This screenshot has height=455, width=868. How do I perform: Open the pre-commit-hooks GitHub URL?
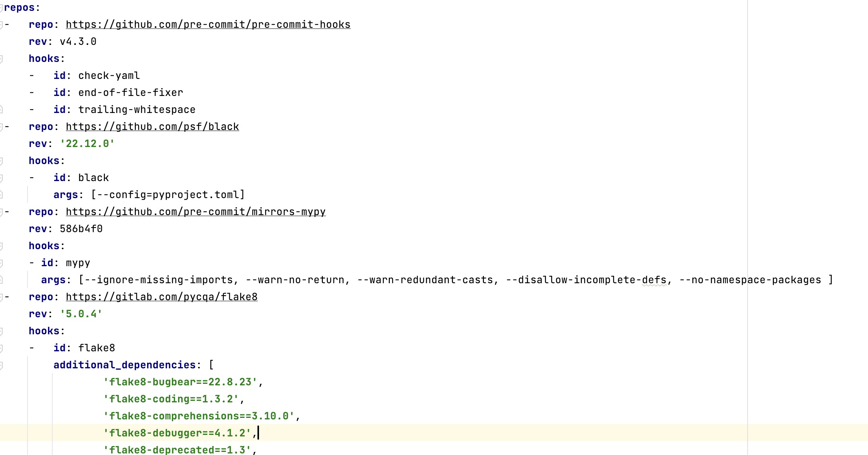pyautogui.click(x=208, y=25)
